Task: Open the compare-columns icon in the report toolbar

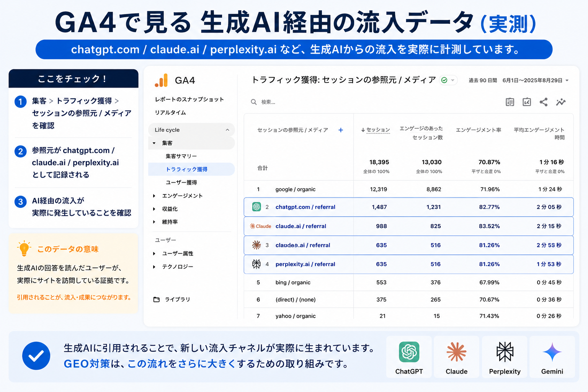Action: pos(510,102)
